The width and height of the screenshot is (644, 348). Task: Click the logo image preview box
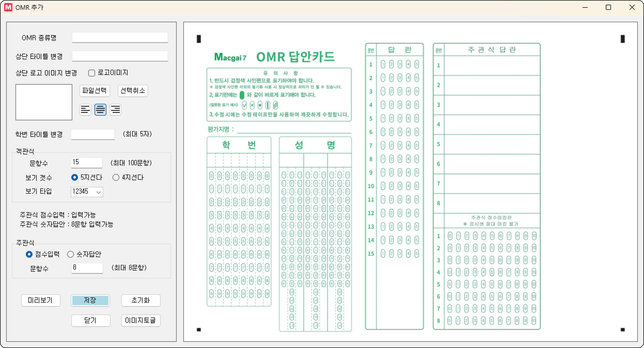click(44, 102)
